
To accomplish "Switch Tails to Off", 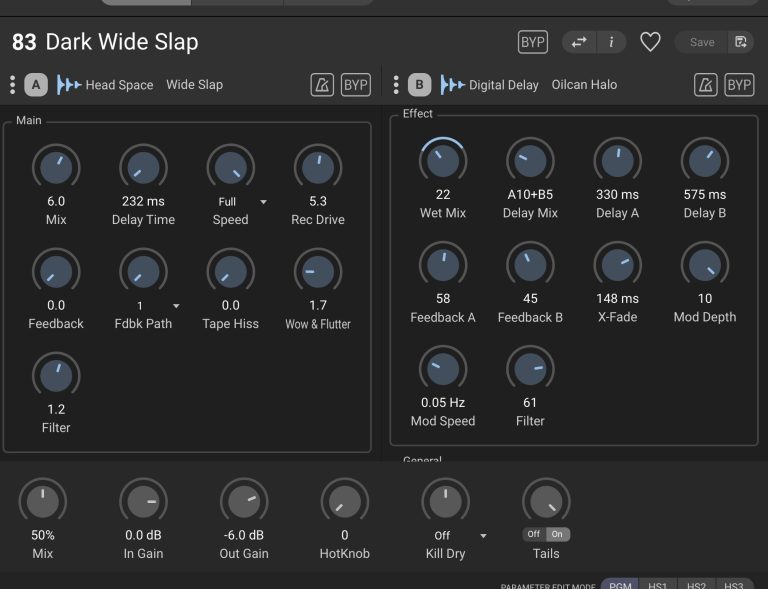I will coord(534,534).
